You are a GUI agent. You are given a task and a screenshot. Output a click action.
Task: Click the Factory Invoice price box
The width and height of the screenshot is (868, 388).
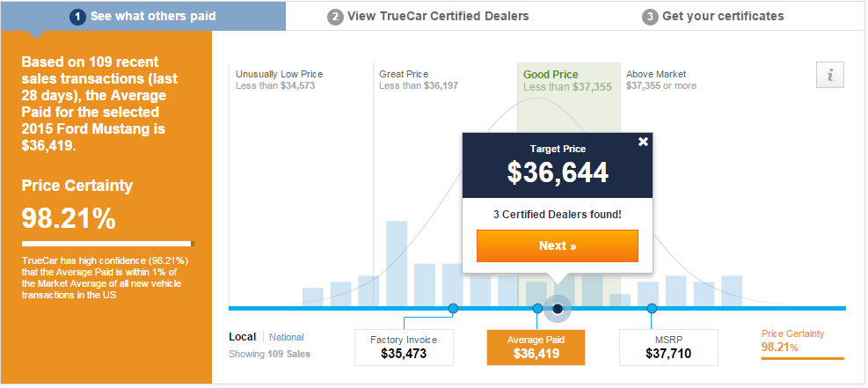tap(404, 348)
